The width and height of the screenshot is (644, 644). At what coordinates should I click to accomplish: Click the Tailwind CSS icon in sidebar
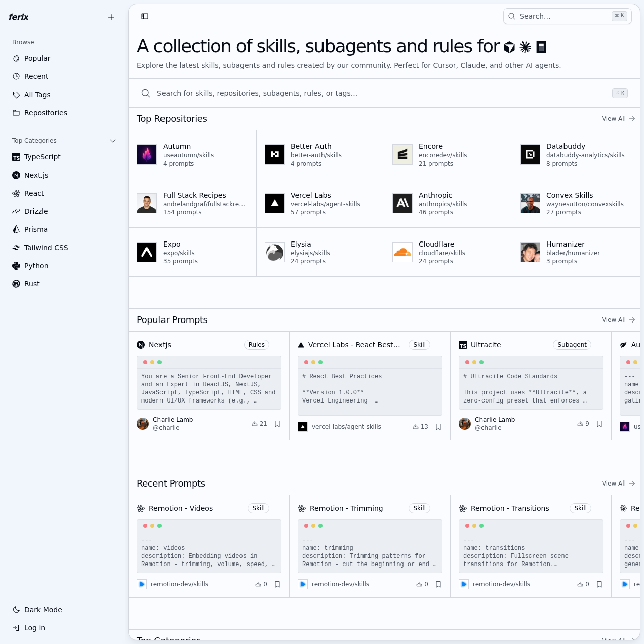tap(16, 248)
